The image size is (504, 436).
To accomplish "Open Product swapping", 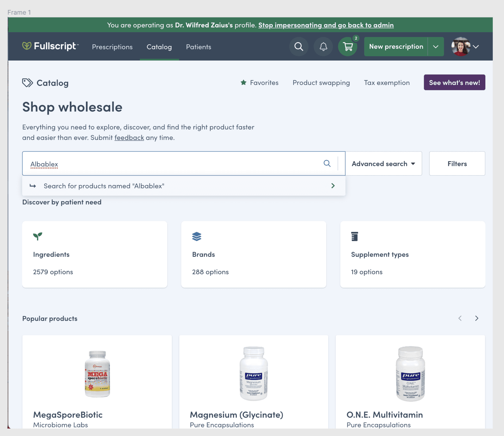I will click(x=321, y=83).
